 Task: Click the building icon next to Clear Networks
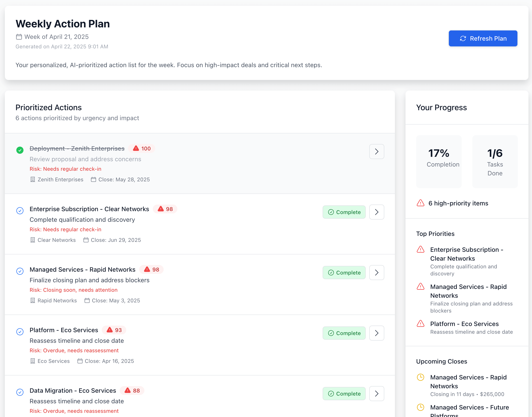point(33,240)
